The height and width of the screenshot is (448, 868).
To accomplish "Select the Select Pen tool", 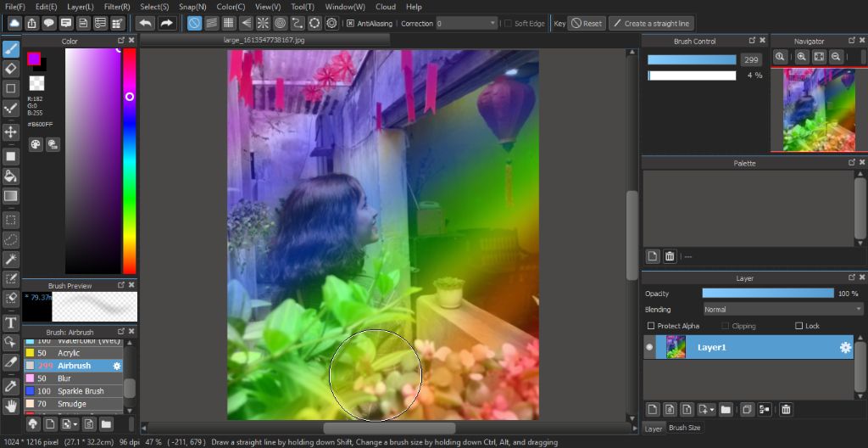I will [x=10, y=277].
